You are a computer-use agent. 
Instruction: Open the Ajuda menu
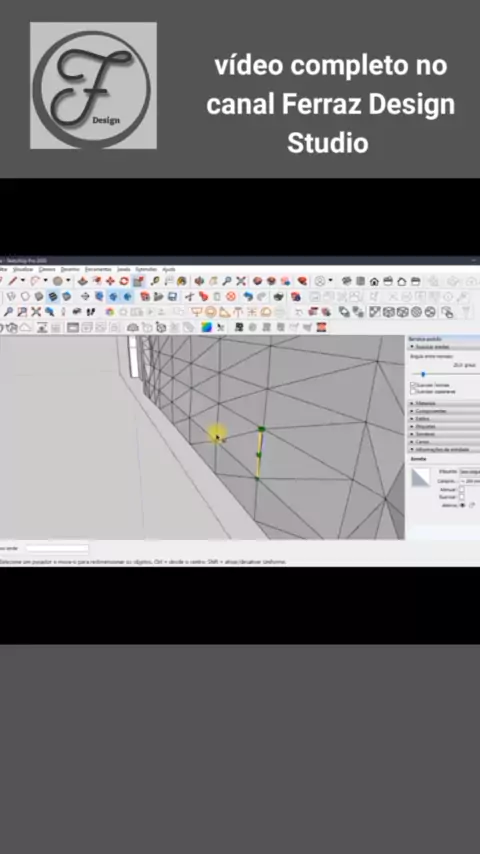point(169,269)
